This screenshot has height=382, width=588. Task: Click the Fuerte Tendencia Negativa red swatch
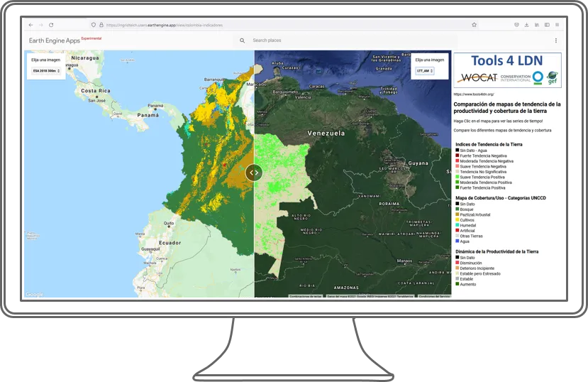457,155
